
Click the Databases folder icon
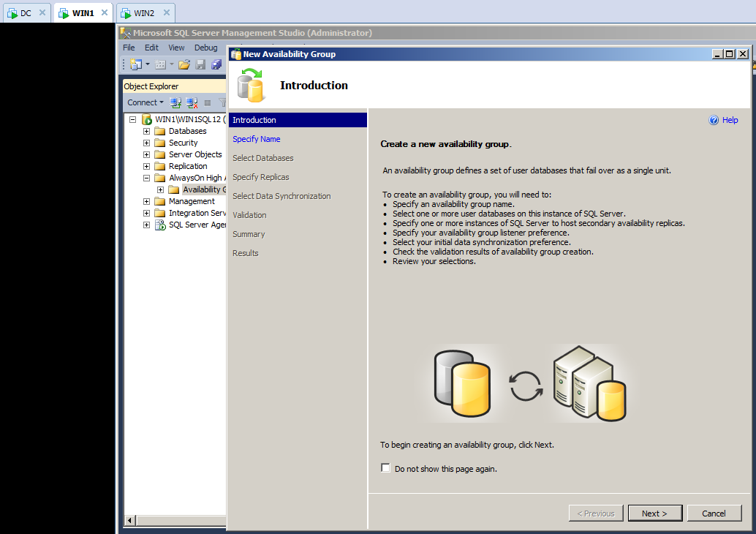pyautogui.click(x=160, y=131)
